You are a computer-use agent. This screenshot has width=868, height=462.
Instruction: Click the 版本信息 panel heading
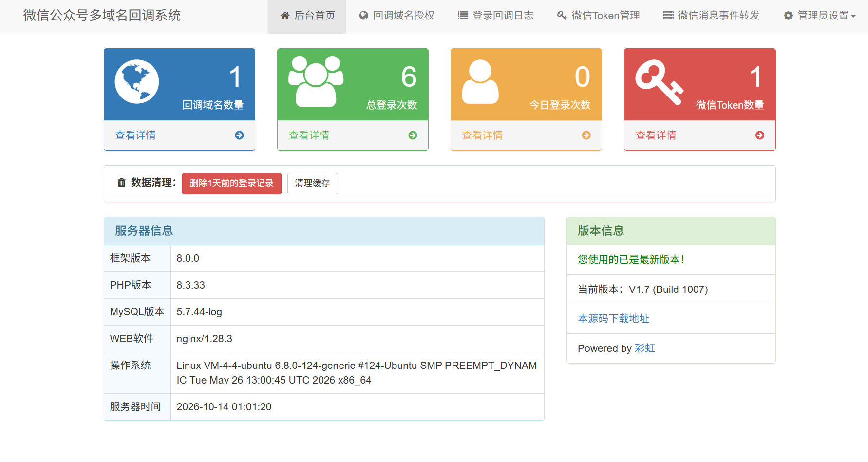coord(601,231)
